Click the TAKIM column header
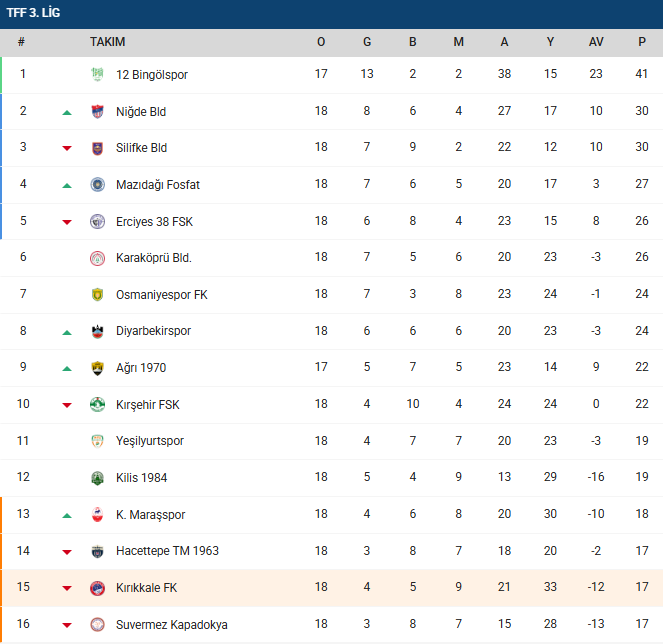Viewport: 663px width, 644px height. point(107,42)
